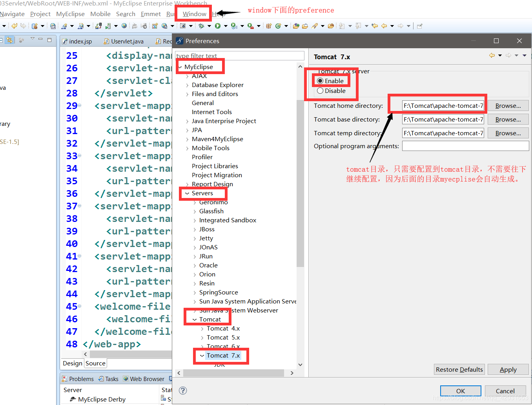Open the Web Browser view tab

click(x=144, y=379)
